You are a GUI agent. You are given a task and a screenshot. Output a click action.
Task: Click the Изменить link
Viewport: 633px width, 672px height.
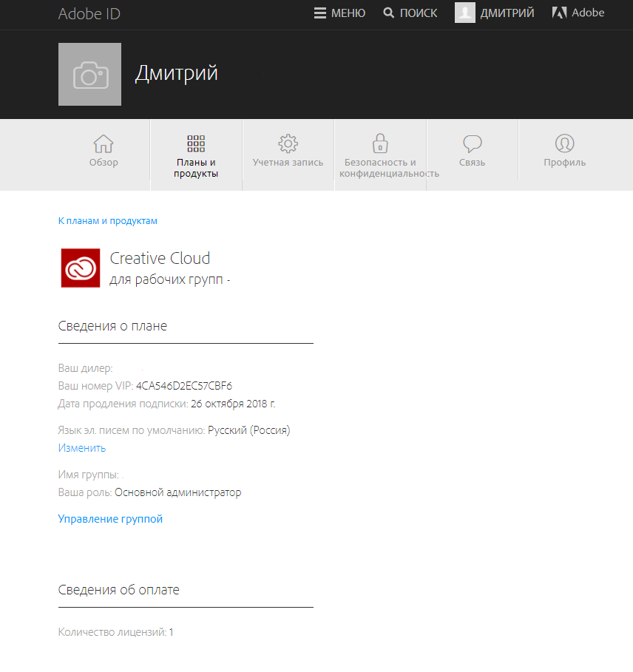[82, 448]
